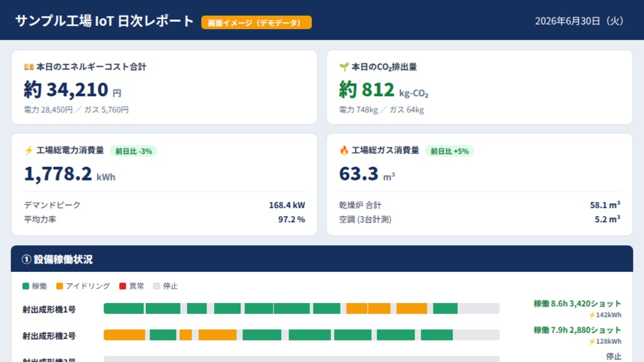This screenshot has height=362, width=644.
Task: Click the 射出成形機2号 operation timeline bar
Action: coord(302,335)
